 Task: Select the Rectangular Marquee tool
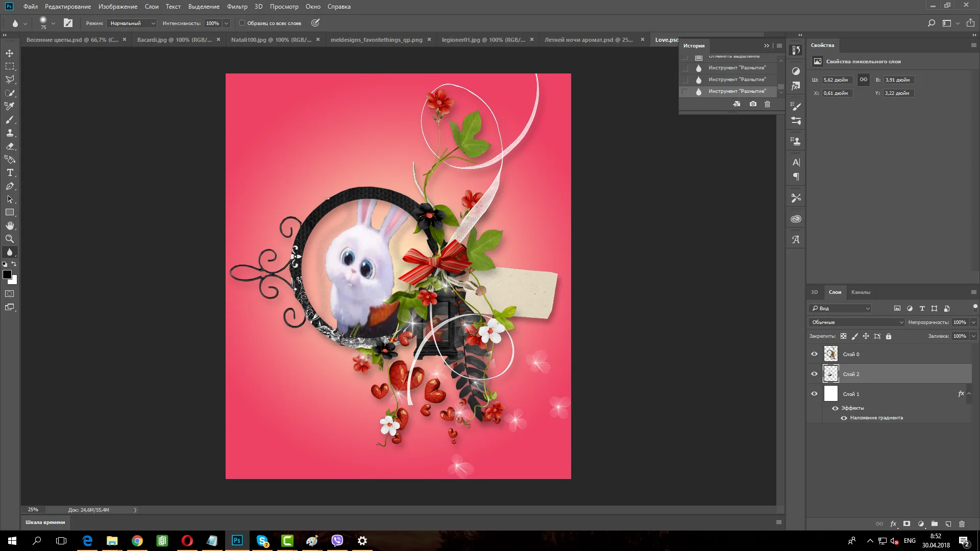point(9,66)
